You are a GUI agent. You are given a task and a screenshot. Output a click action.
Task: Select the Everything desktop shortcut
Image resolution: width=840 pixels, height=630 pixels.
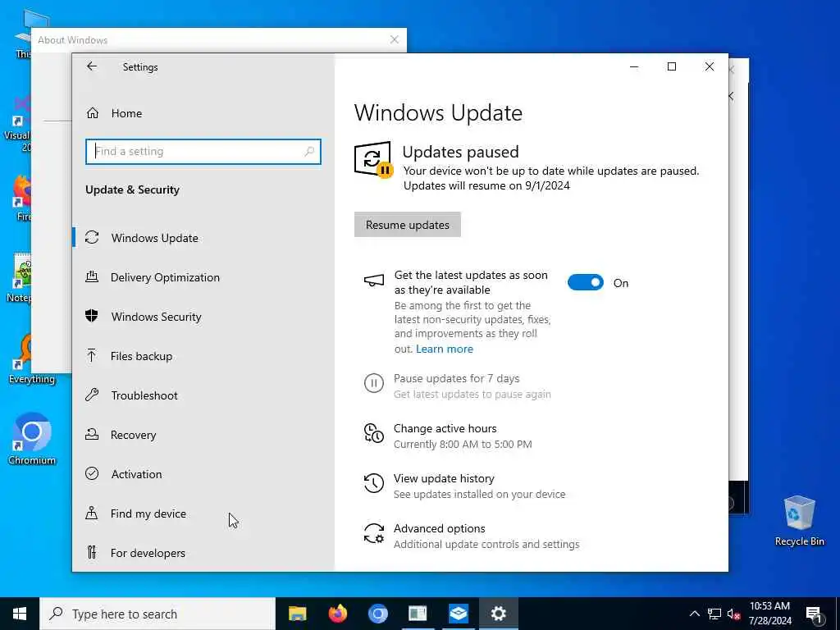[32, 358]
